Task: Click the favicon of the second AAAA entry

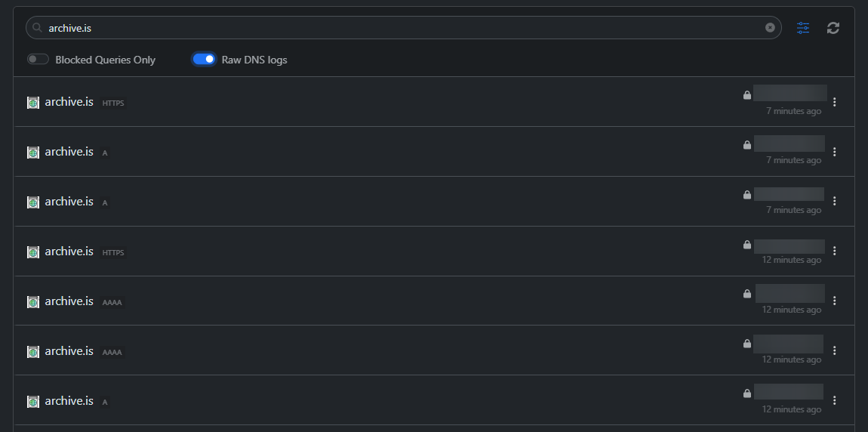Action: 33,352
